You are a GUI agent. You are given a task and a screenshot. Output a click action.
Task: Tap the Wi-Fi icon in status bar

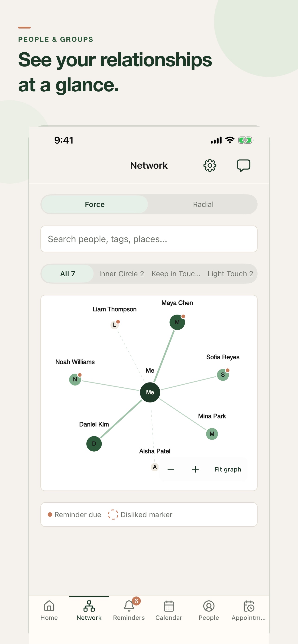coord(230,140)
